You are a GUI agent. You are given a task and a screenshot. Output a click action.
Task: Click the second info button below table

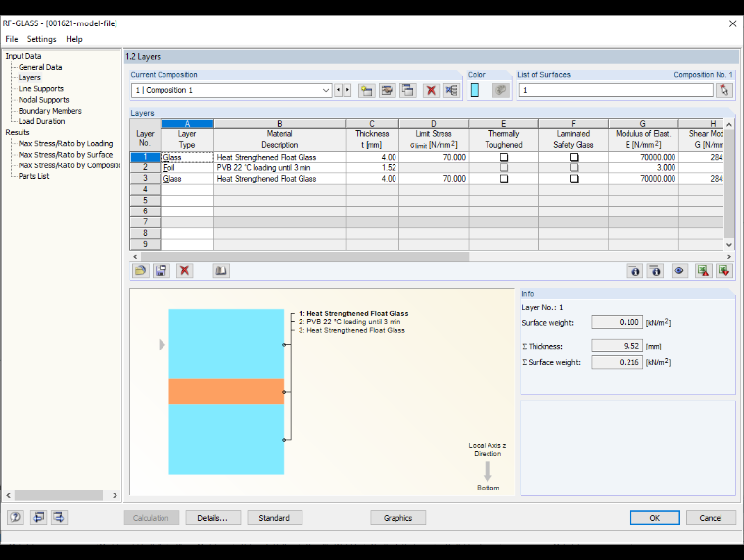(x=655, y=271)
